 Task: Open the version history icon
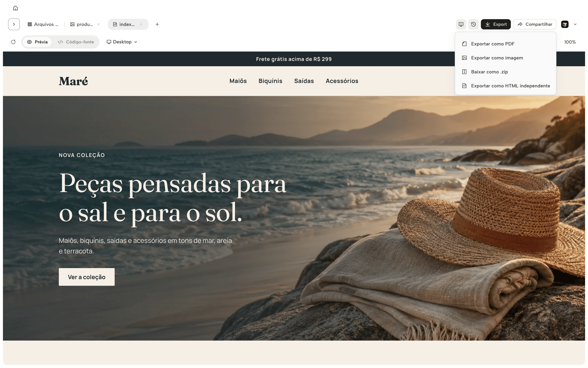473,24
